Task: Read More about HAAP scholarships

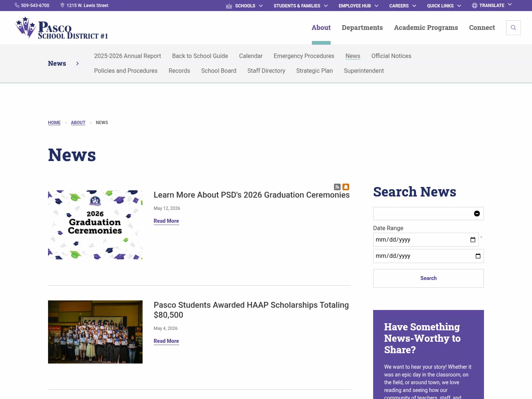Action: click(x=166, y=341)
